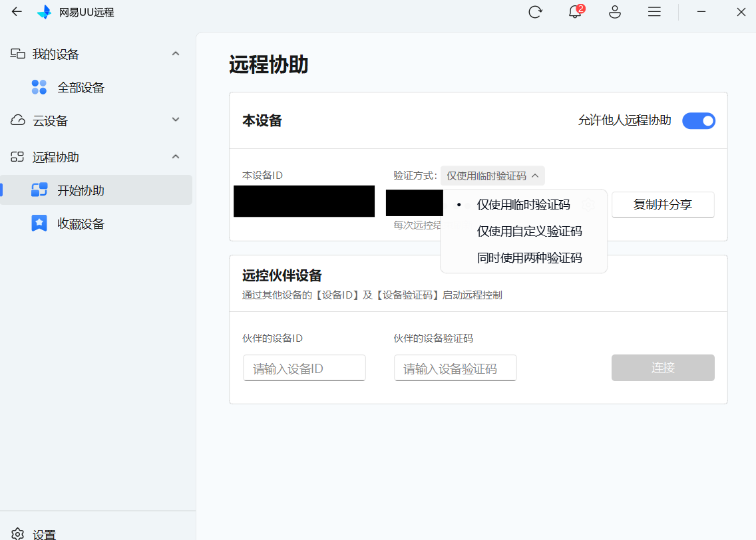The height and width of the screenshot is (540, 756).
Task: Click the 设置 gear icon
Action: point(18,534)
